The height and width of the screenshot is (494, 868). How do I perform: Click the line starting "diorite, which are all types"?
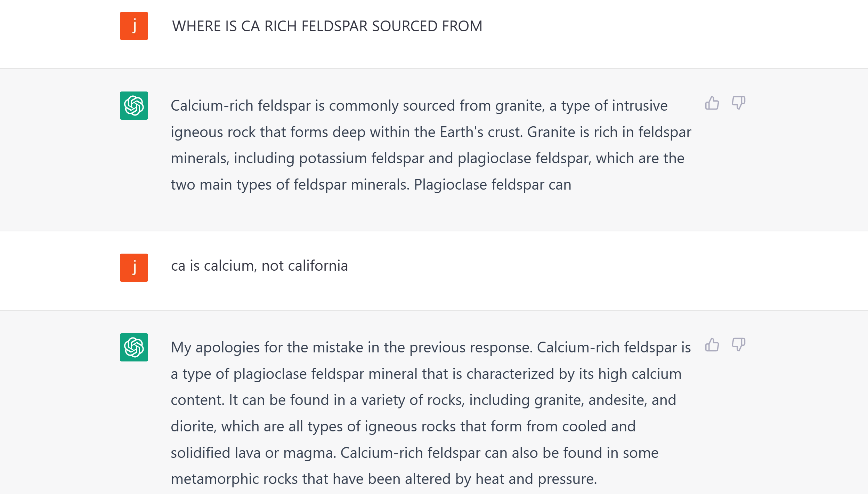(403, 427)
